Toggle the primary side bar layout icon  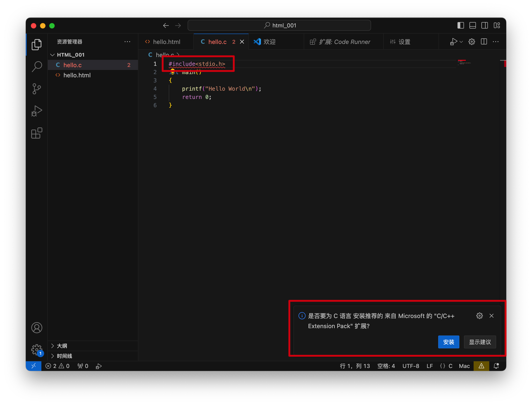[x=460, y=25]
